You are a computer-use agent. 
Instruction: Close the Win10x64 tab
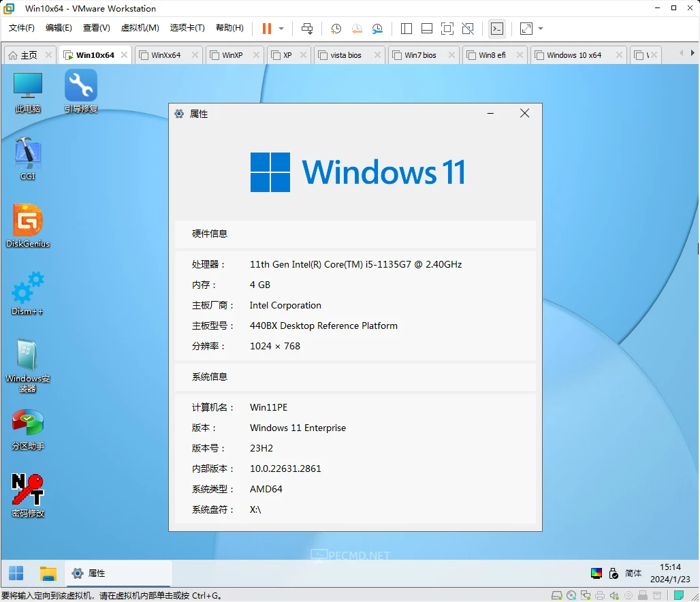(124, 54)
